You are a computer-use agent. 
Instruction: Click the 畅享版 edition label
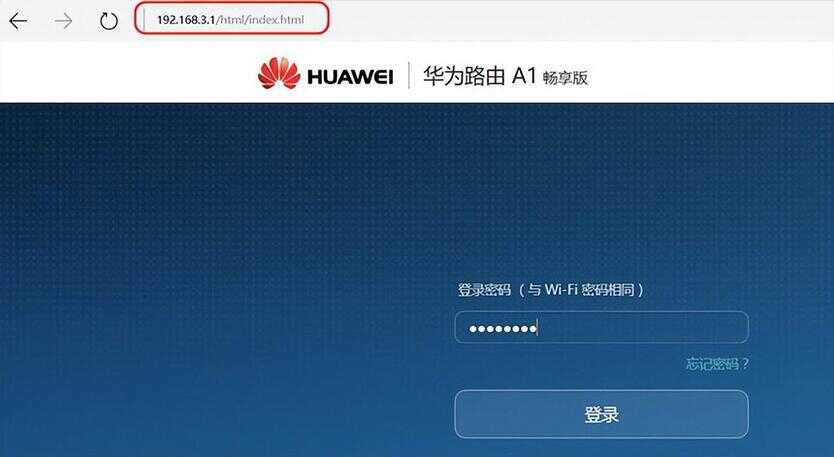click(x=565, y=78)
